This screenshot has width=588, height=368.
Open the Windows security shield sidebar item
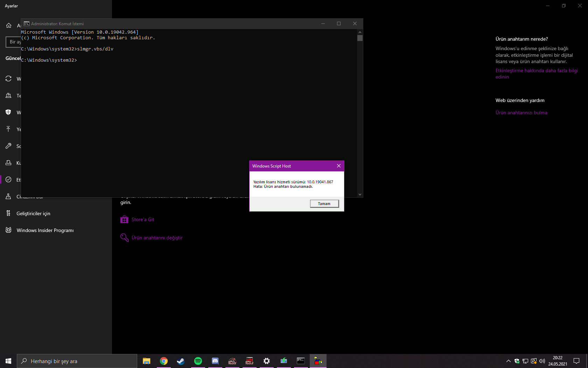click(x=8, y=113)
